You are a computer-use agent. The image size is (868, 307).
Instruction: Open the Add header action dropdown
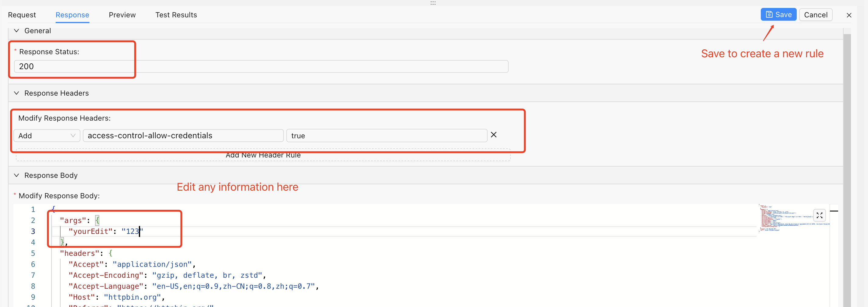tap(47, 136)
